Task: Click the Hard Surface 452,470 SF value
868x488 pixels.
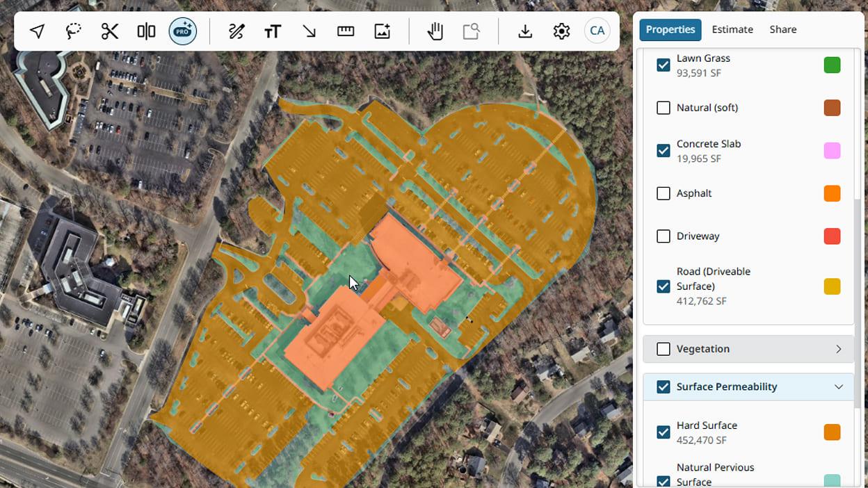Action: point(701,440)
